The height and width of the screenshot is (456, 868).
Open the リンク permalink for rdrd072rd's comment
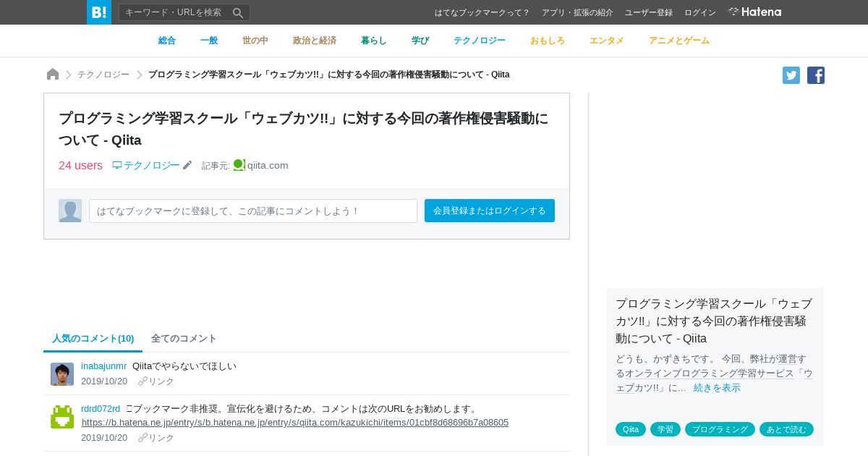pos(156,438)
